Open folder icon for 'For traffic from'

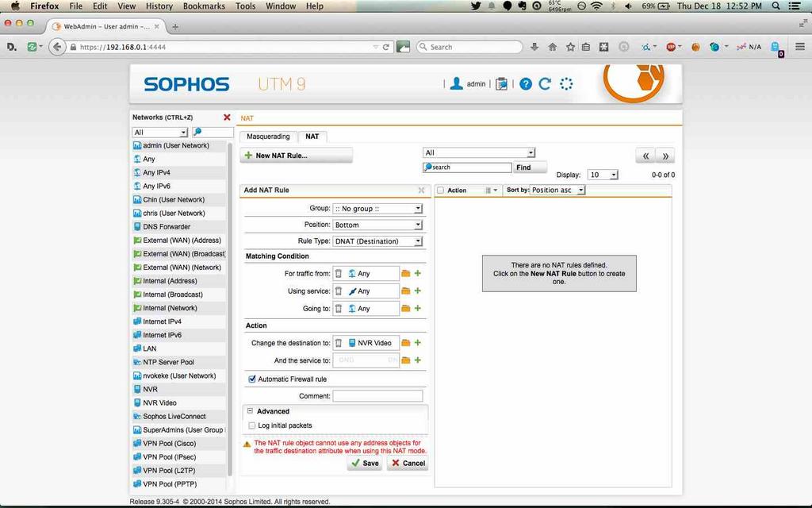coord(406,273)
